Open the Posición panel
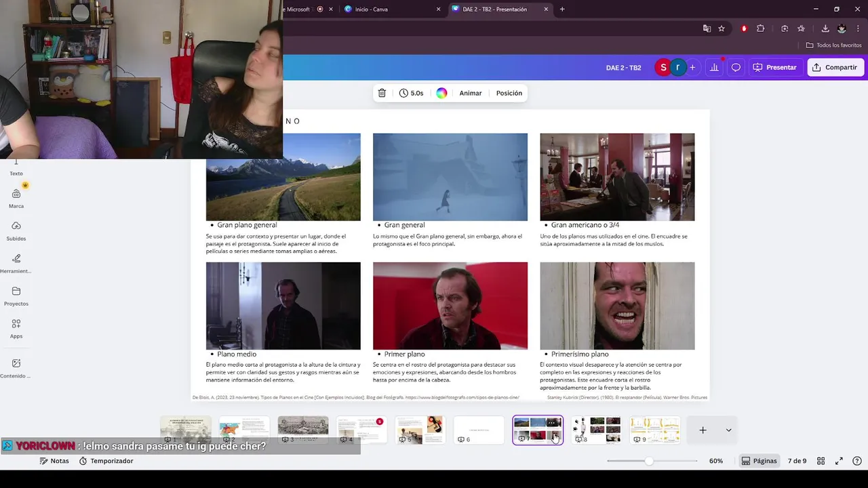 pyautogui.click(x=509, y=93)
